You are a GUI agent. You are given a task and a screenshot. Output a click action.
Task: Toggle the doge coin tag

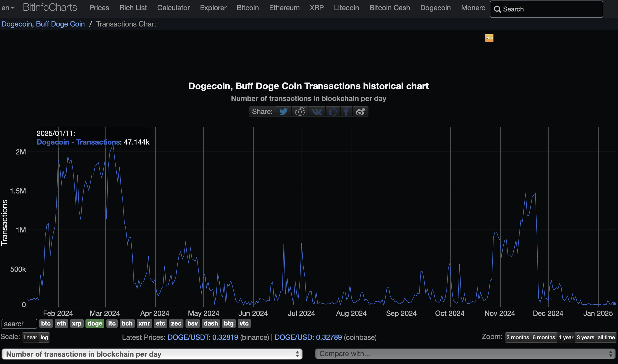(x=95, y=323)
